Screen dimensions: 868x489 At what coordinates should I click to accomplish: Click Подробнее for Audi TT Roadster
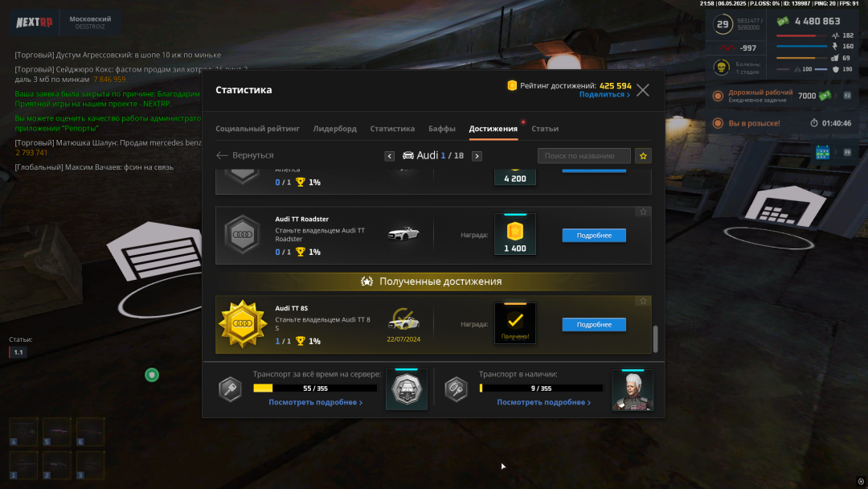(594, 236)
